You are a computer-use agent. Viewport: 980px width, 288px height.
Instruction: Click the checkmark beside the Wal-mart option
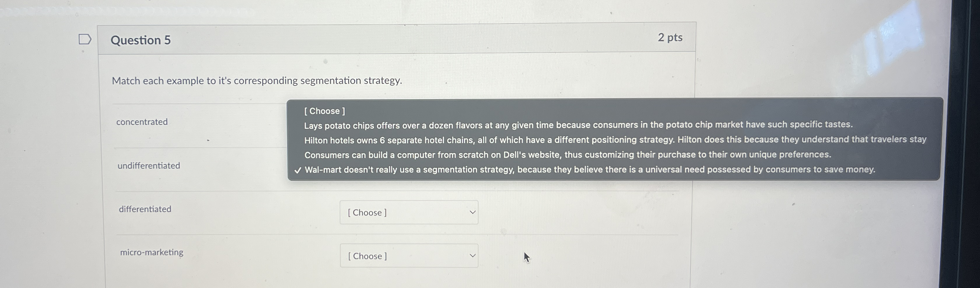coord(298,170)
